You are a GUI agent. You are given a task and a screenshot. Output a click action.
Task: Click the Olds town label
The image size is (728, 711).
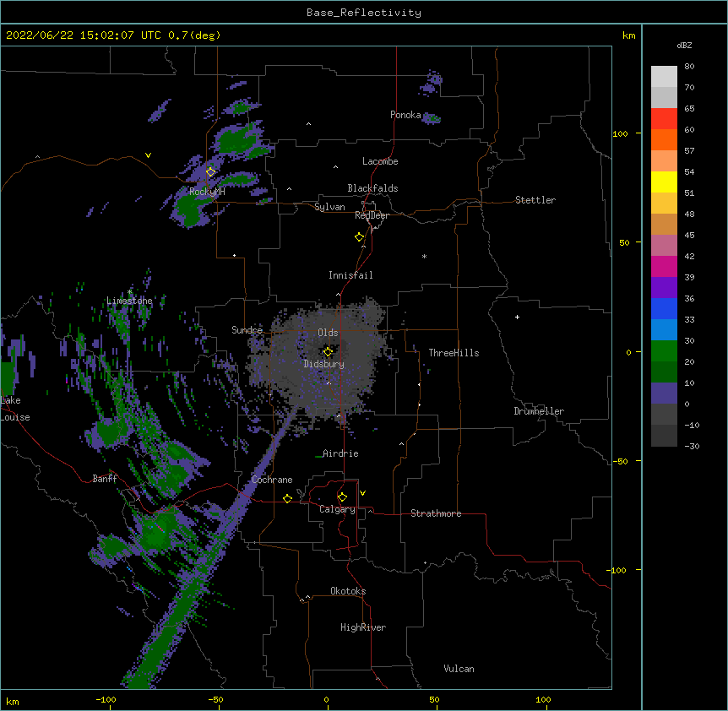pyautogui.click(x=328, y=333)
